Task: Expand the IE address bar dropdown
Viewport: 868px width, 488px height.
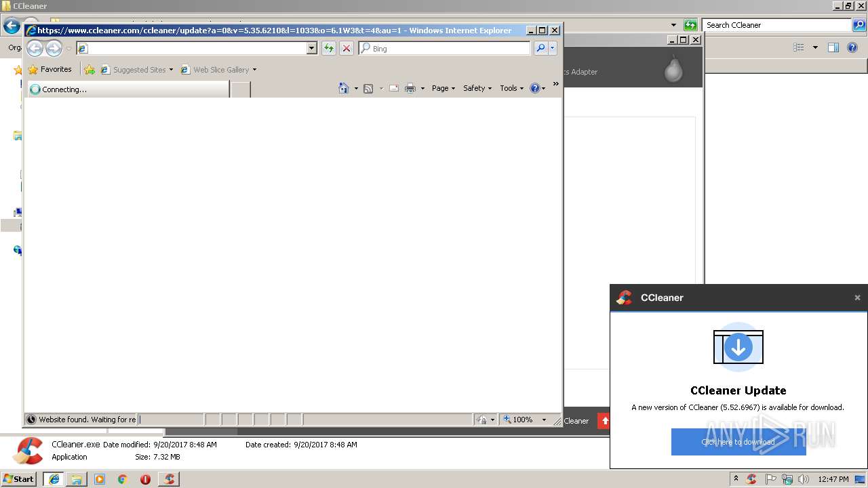Action: pos(312,48)
